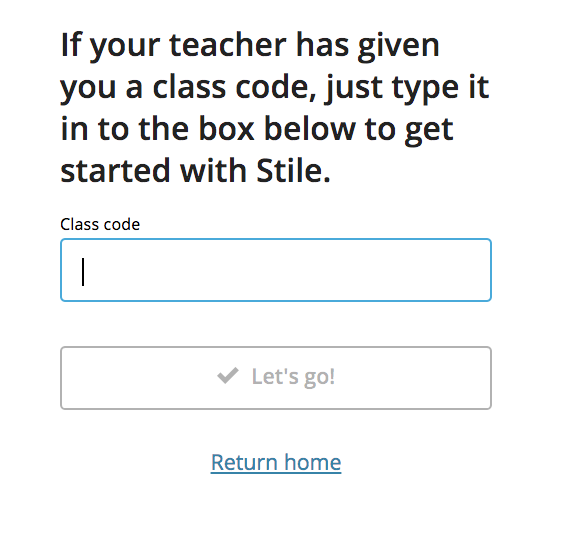
Task: Click the heading line 'started with Stile.'
Action: pos(195,170)
